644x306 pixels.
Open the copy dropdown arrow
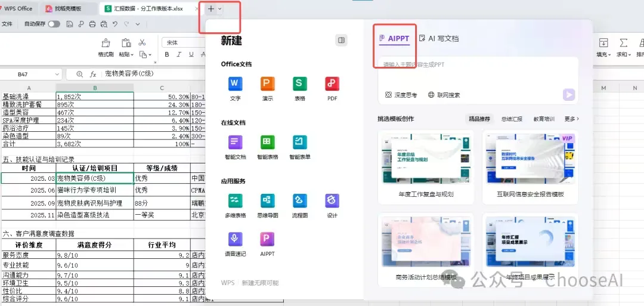(x=150, y=55)
